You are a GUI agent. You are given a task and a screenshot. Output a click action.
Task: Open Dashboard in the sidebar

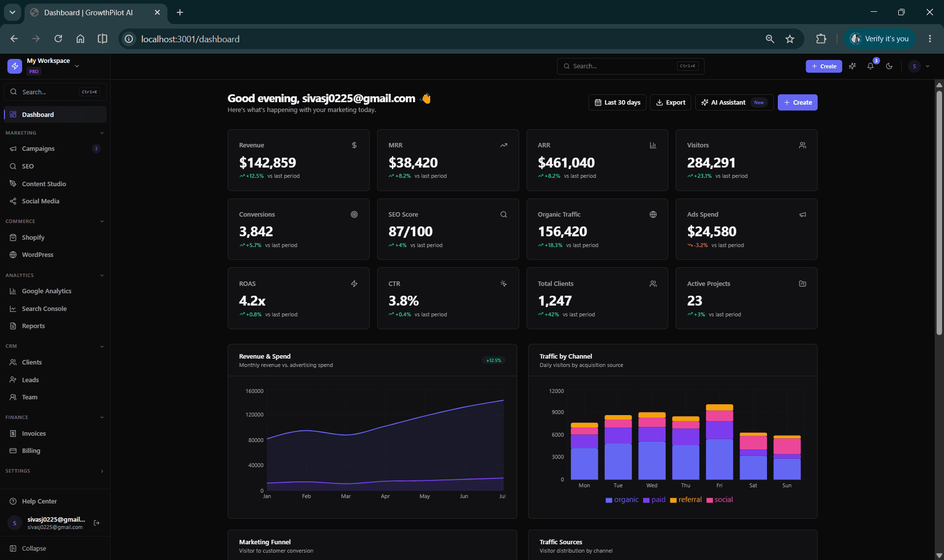point(55,114)
